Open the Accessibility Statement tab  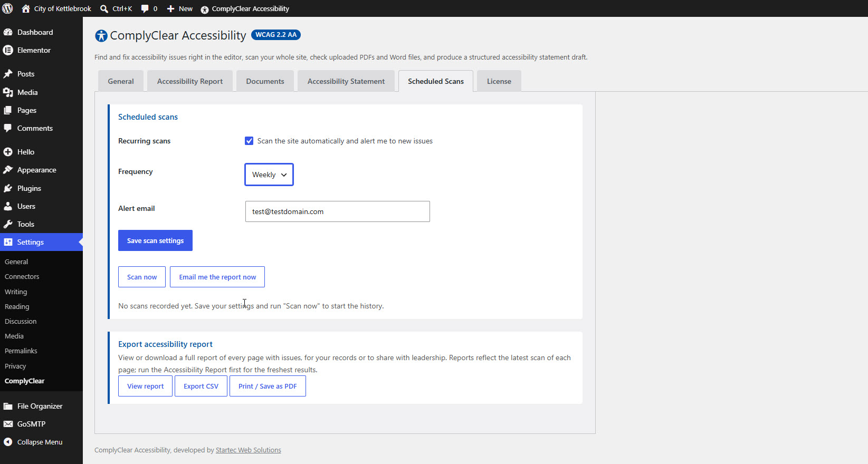pos(346,81)
